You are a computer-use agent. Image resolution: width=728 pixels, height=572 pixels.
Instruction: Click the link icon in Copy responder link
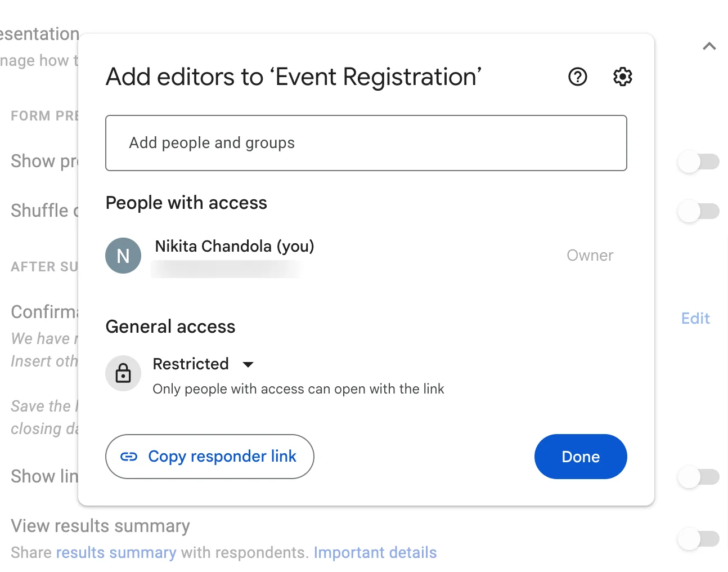tap(129, 457)
